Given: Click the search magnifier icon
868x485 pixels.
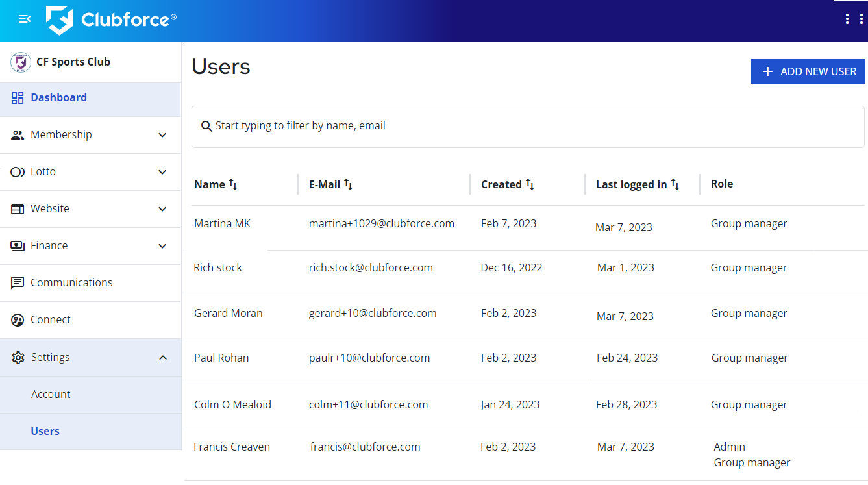Looking at the screenshot, I should pyautogui.click(x=206, y=126).
